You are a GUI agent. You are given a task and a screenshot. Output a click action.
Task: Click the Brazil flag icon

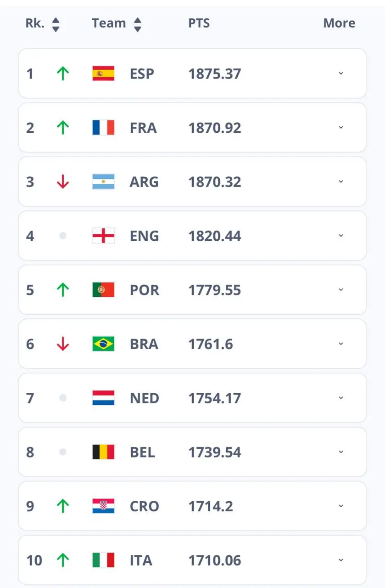point(103,344)
